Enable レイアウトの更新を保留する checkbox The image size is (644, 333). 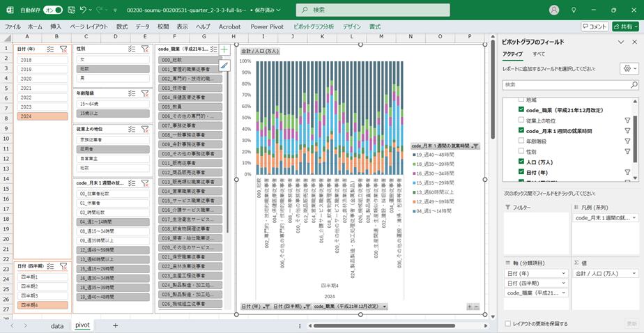pyautogui.click(x=507, y=323)
